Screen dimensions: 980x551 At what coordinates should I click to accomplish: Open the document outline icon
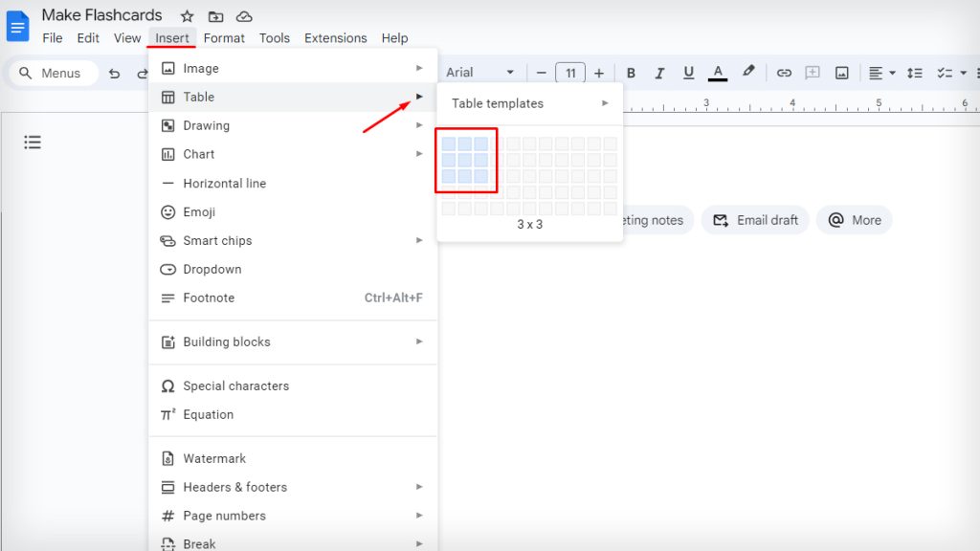point(32,142)
